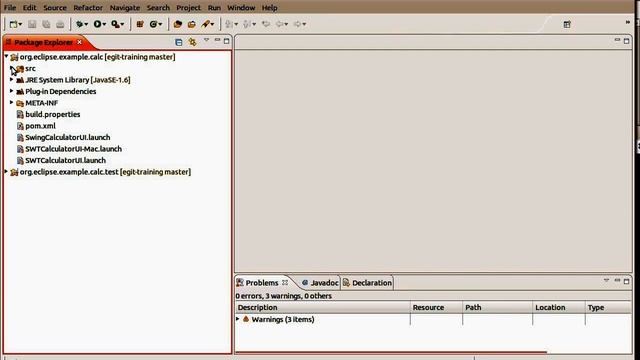The image size is (640, 360).
Task: Select the src folder
Action: coord(30,69)
